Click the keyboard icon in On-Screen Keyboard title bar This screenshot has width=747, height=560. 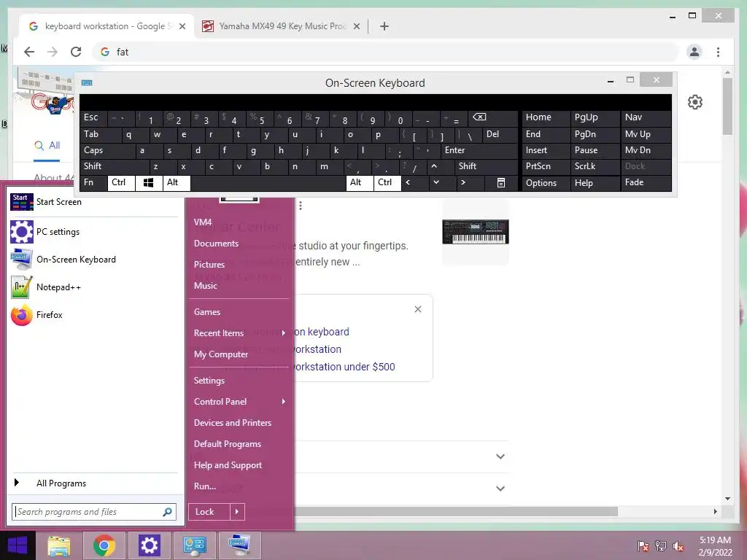point(87,83)
